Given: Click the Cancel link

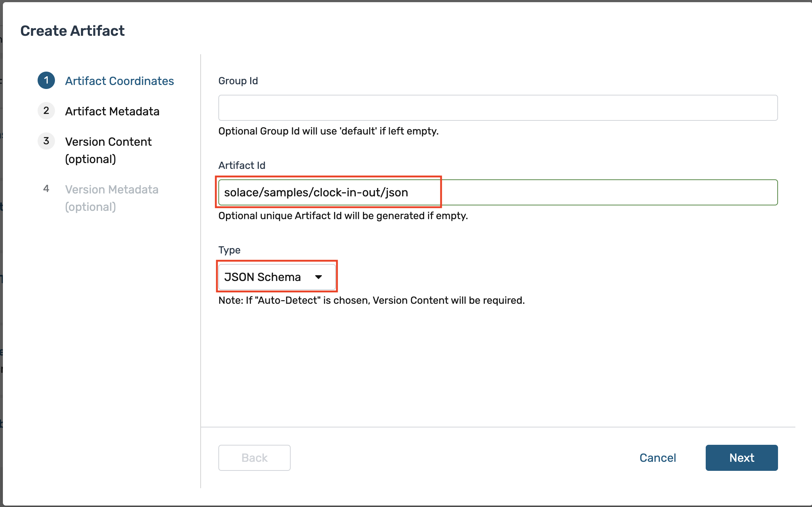Looking at the screenshot, I should 657,458.
